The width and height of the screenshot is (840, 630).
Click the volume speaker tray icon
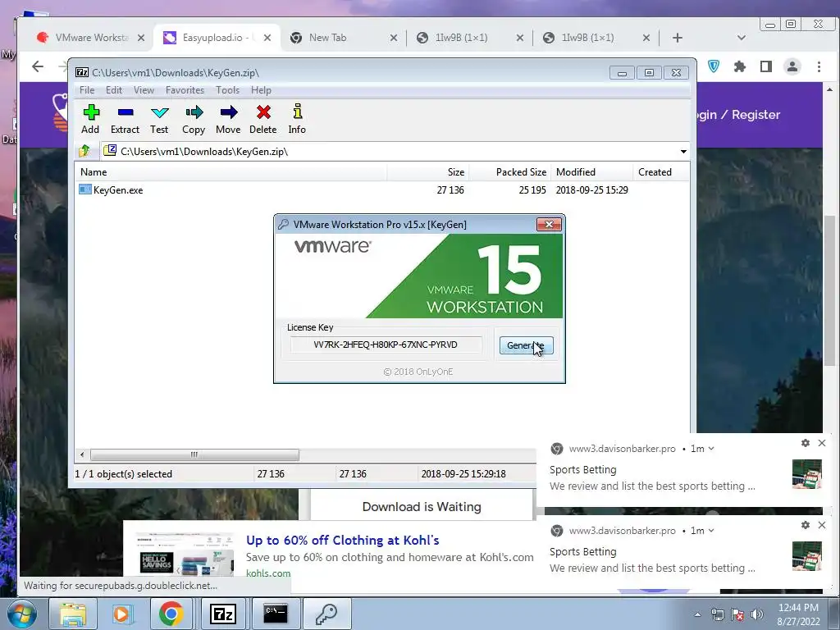click(757, 614)
